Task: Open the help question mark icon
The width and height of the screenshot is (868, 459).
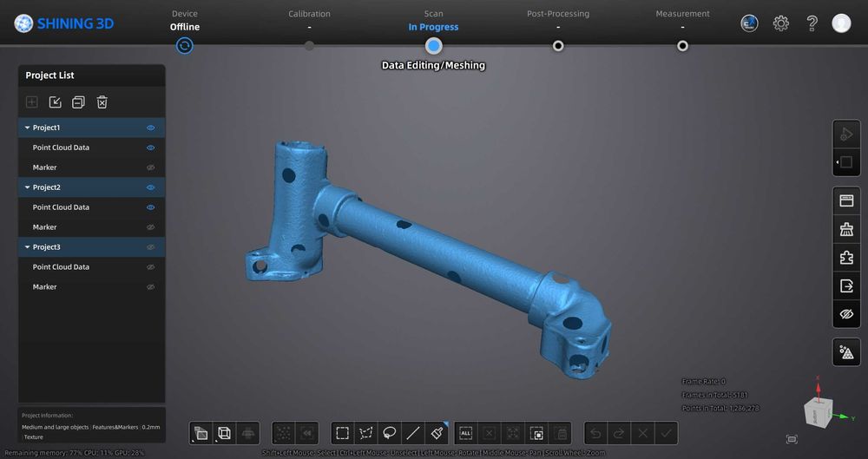Action: (x=812, y=23)
